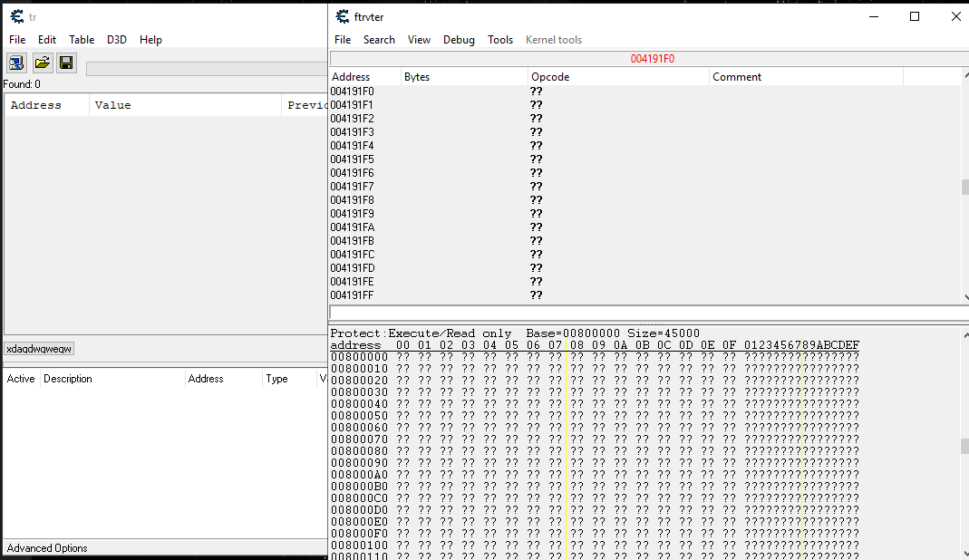
Task: Sort by Address column in found list
Action: 46,105
